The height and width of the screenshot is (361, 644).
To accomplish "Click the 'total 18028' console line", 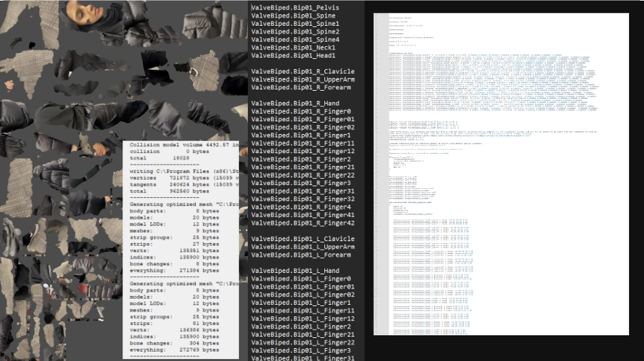I will click(159, 158).
